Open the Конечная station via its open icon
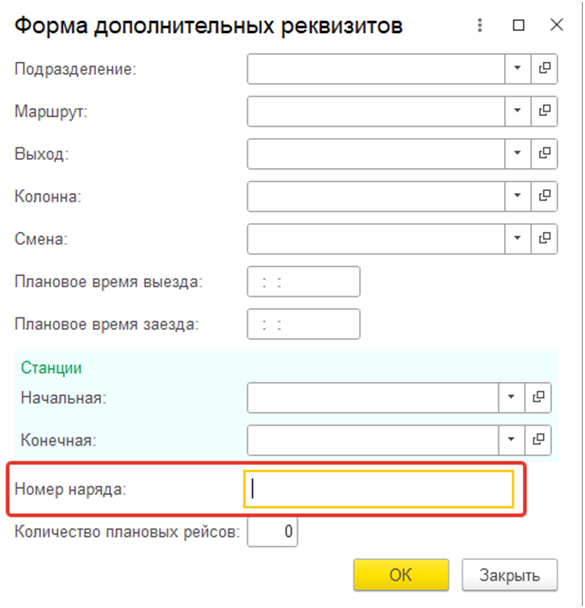Viewport: 585px width, 608px height. pos(538,440)
